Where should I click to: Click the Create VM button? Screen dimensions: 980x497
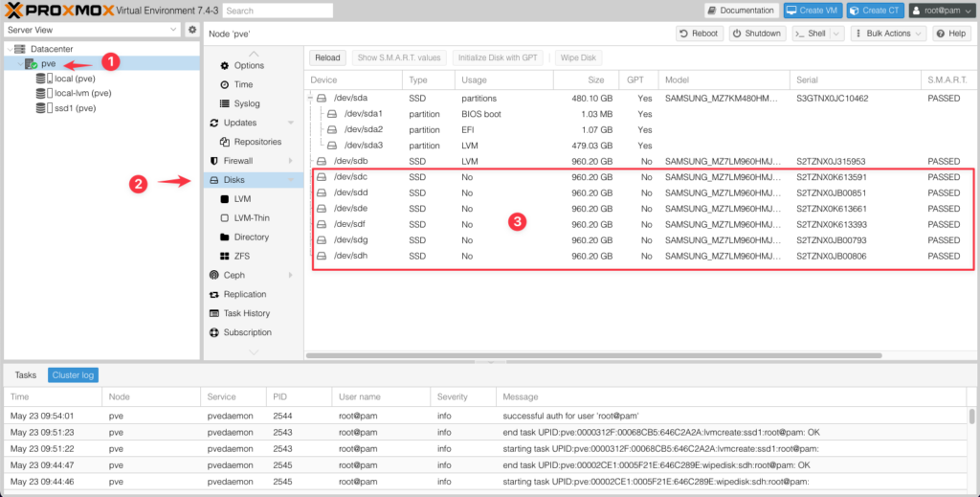point(813,11)
